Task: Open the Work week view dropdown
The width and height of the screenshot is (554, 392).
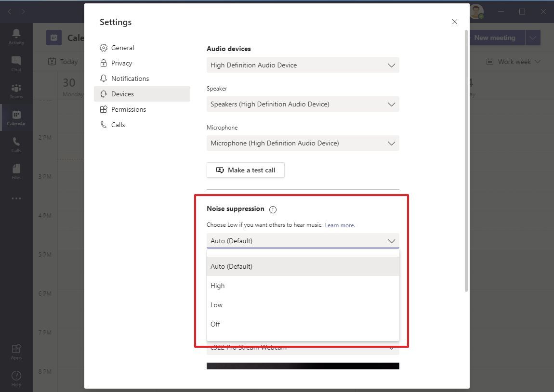Action: 513,62
